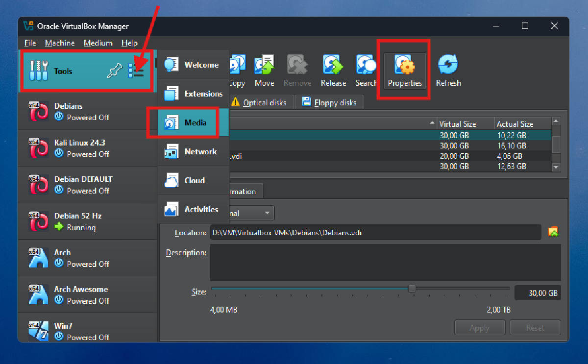The height and width of the screenshot is (364, 588).
Task: Click the 4,00 MB minimum size label
Action: [224, 310]
